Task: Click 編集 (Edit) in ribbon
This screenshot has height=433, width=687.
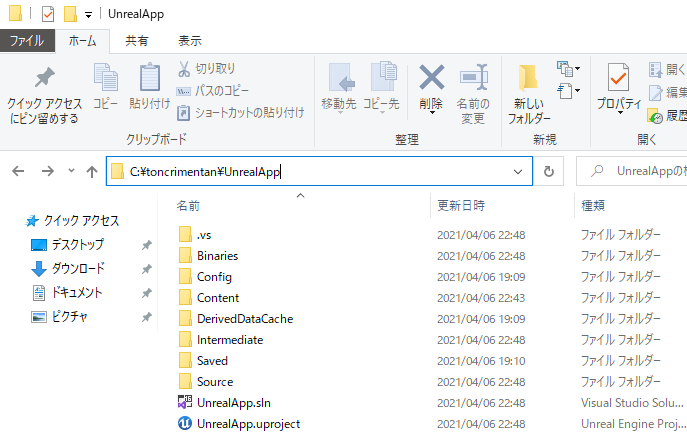Action: point(667,92)
